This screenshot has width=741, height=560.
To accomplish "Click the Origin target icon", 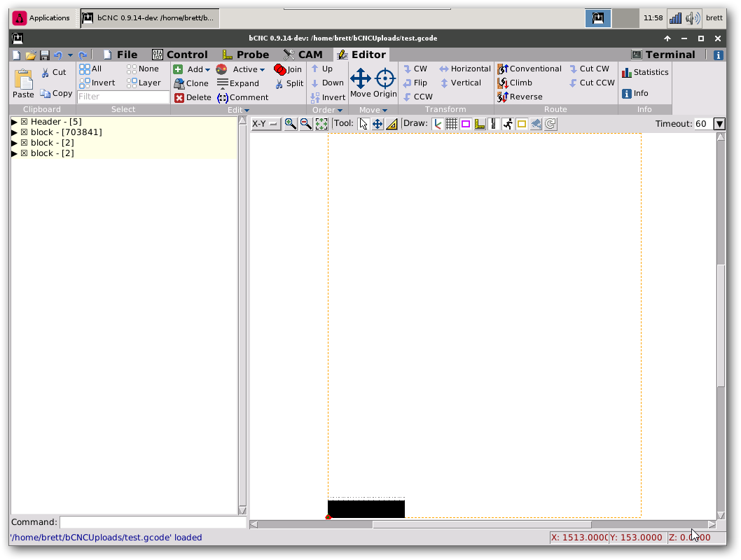I will click(x=385, y=78).
